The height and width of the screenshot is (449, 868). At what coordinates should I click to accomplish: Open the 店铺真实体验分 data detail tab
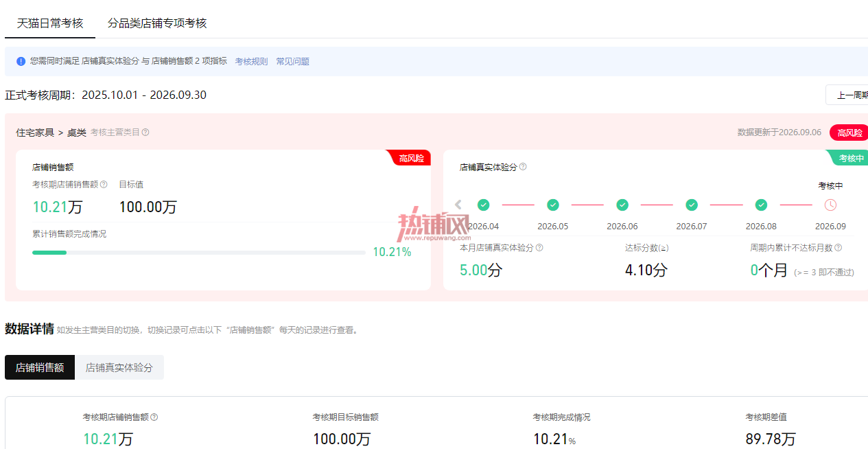pyautogui.click(x=119, y=367)
